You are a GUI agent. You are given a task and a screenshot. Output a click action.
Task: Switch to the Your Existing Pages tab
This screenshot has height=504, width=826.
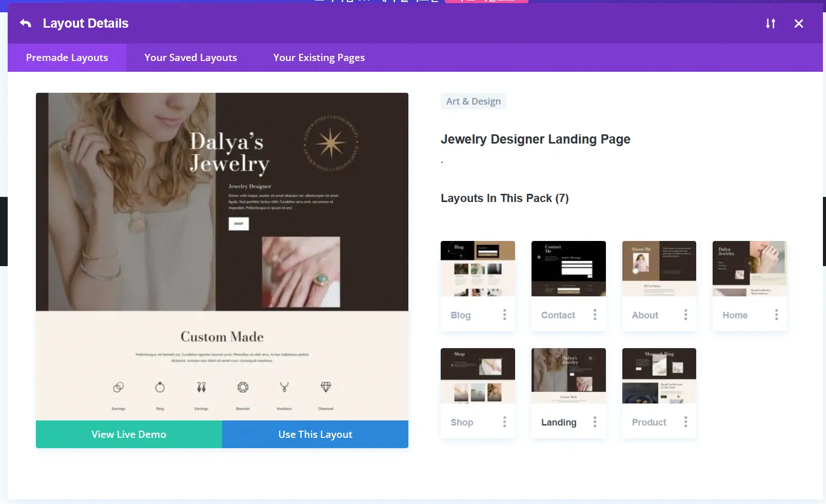(x=319, y=57)
